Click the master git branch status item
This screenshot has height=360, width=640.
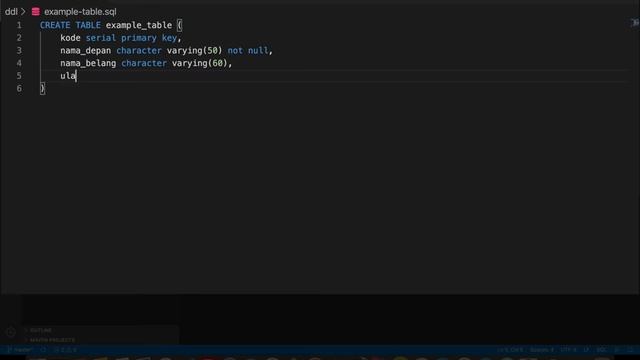(x=20, y=350)
